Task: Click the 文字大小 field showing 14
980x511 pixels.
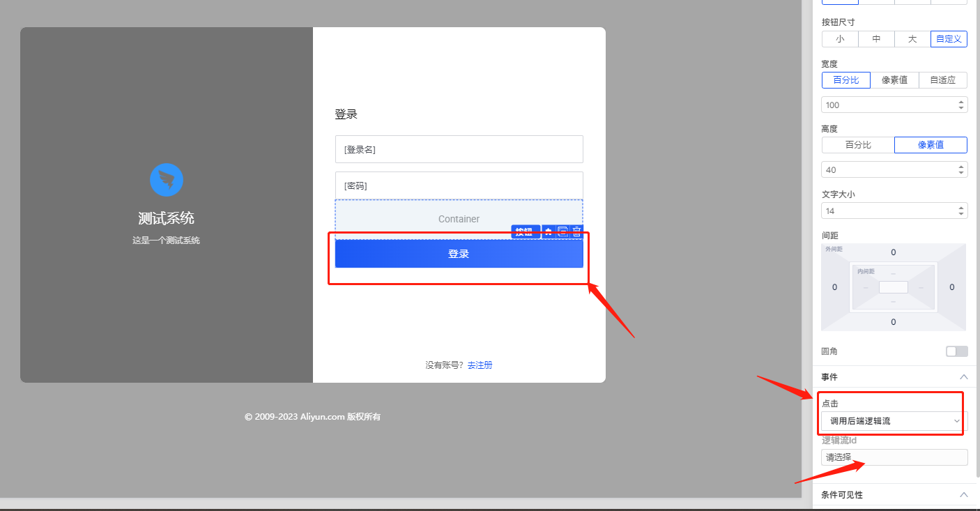Action: [x=894, y=211]
